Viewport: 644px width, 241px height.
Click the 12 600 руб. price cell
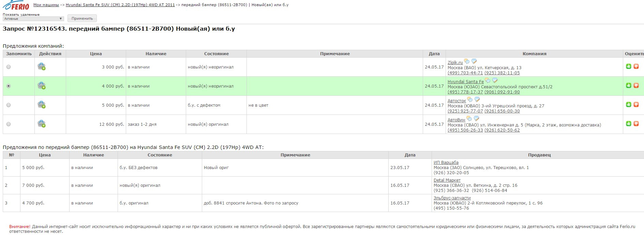(96, 124)
